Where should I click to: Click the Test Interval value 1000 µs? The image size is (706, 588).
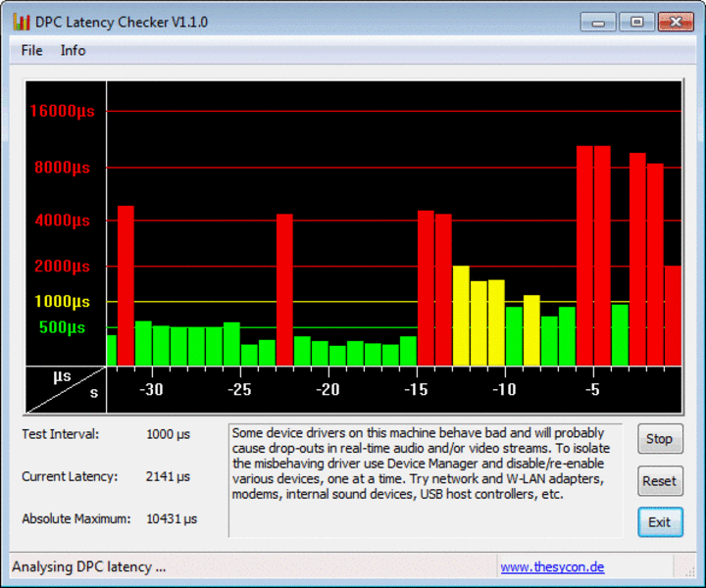[x=168, y=434]
